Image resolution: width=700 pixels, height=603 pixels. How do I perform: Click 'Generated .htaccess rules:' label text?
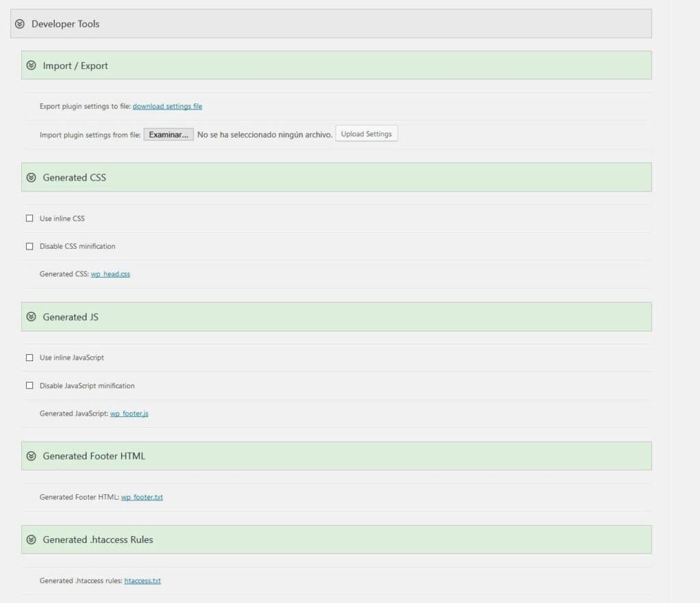point(81,580)
